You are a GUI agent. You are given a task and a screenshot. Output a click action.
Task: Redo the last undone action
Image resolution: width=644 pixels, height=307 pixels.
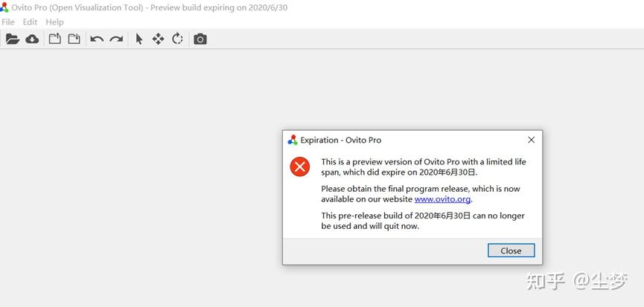click(116, 39)
